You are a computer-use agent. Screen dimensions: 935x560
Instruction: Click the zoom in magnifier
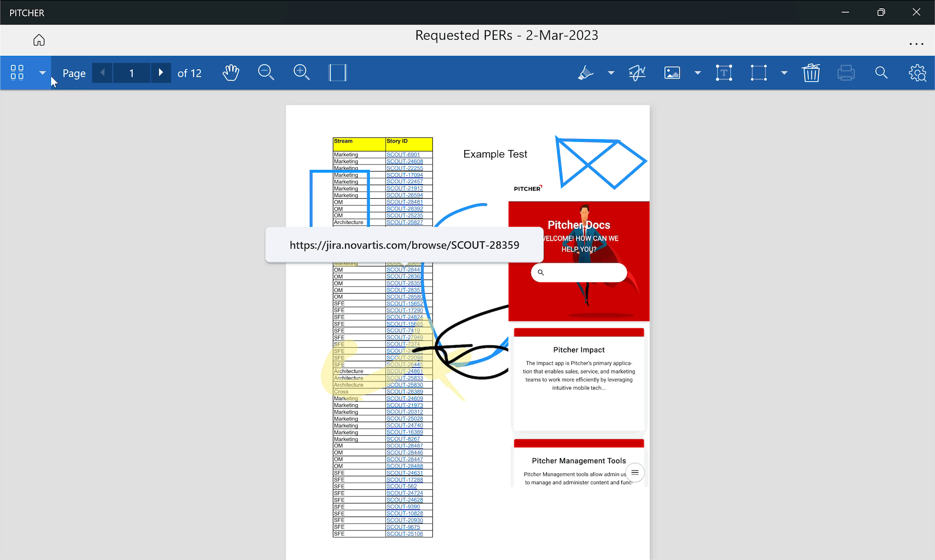tap(302, 72)
